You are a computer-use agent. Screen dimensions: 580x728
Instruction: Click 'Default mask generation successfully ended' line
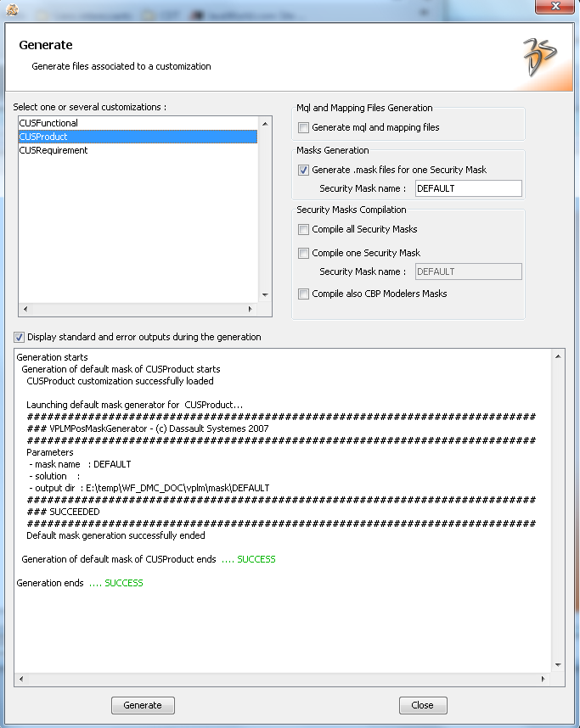pyautogui.click(x=115, y=535)
